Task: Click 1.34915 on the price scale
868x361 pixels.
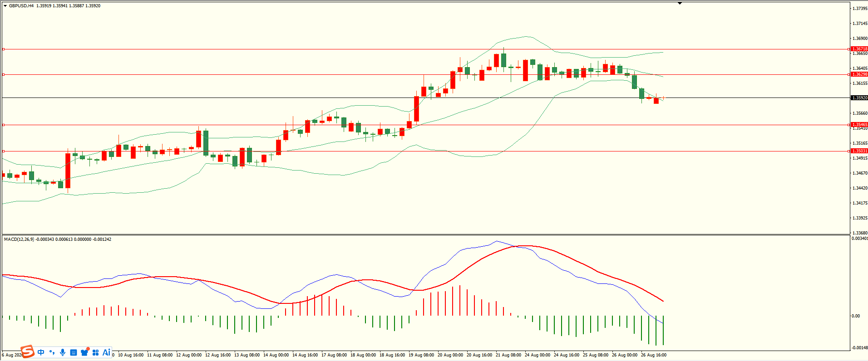Action: (x=860, y=158)
